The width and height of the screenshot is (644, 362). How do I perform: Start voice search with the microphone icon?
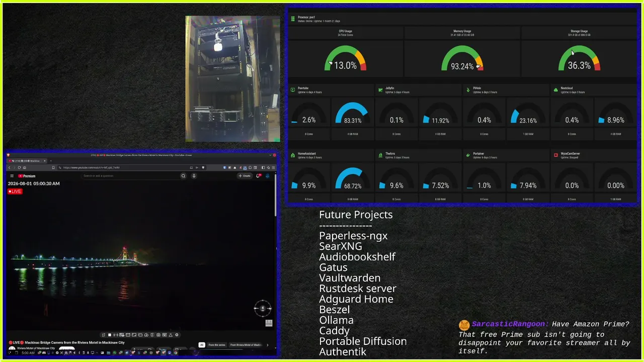pos(194,176)
